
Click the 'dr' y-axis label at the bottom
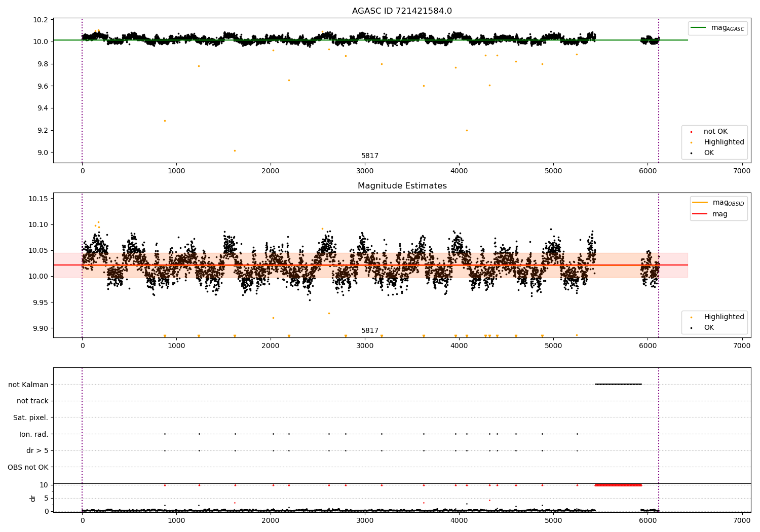[x=33, y=498]
